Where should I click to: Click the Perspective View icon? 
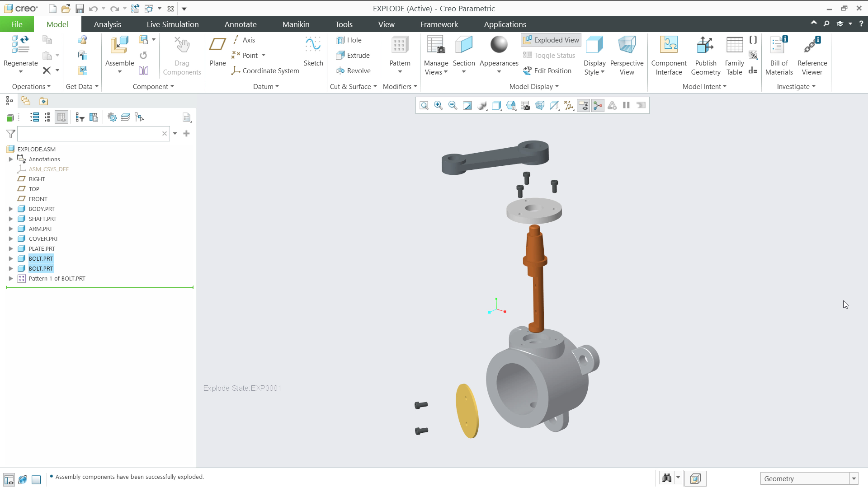[627, 45]
